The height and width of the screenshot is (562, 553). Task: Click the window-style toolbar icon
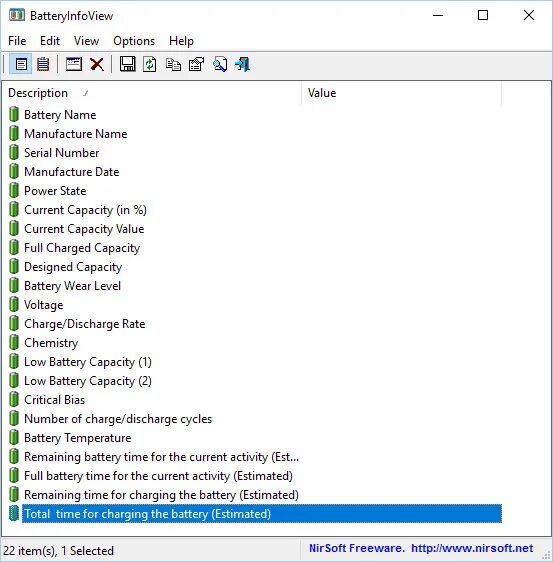[74, 65]
